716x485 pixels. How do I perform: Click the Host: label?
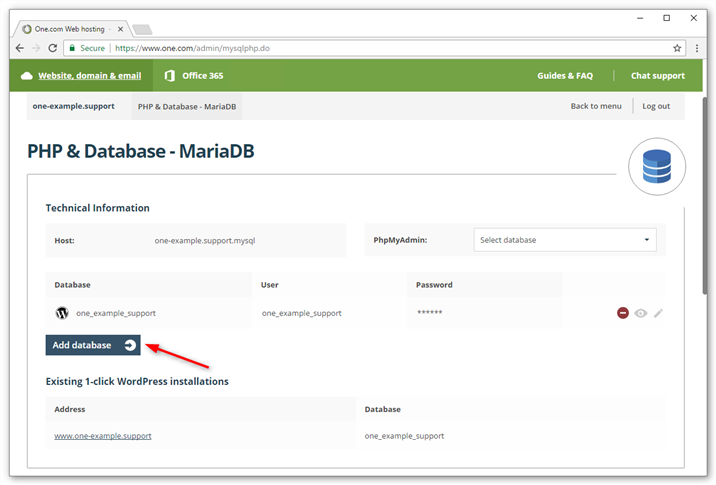coord(64,240)
